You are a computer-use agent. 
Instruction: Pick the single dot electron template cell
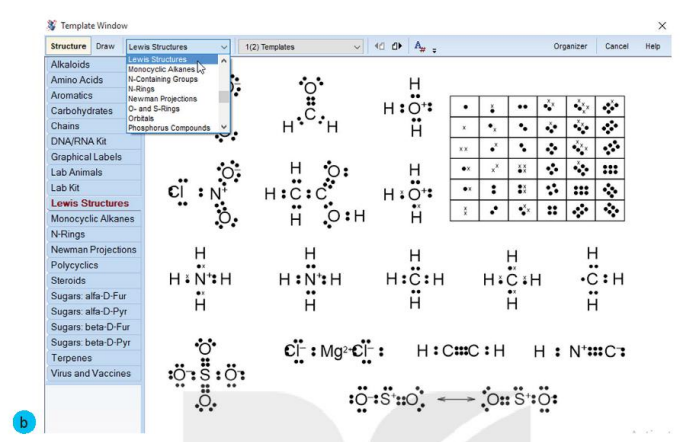[465, 107]
